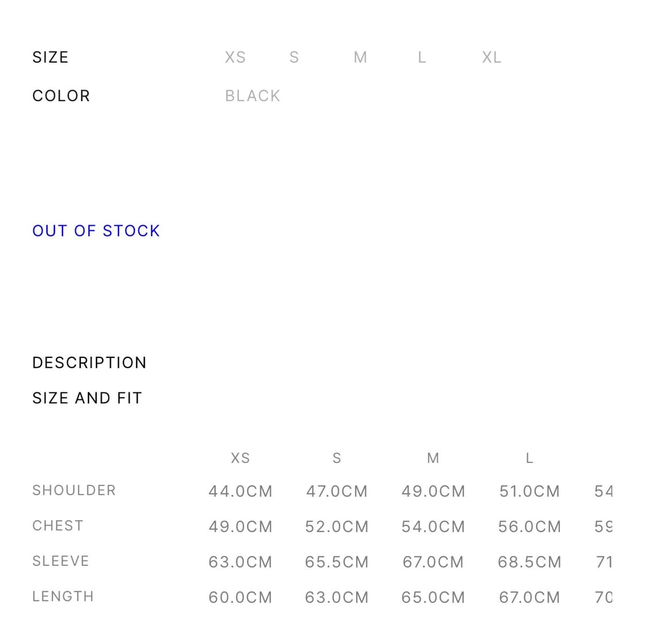Viewport: 646px width, 644px height.
Task: Click the XS column header in size chart
Action: click(240, 458)
